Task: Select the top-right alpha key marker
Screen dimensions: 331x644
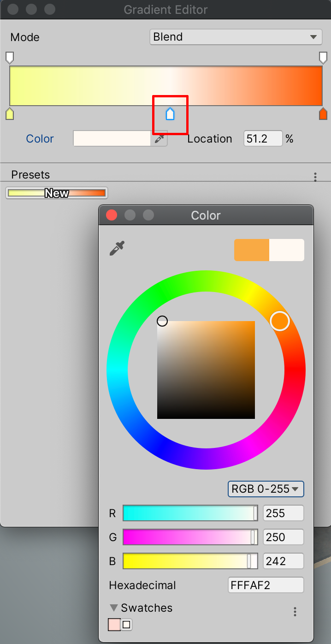Action: [323, 57]
